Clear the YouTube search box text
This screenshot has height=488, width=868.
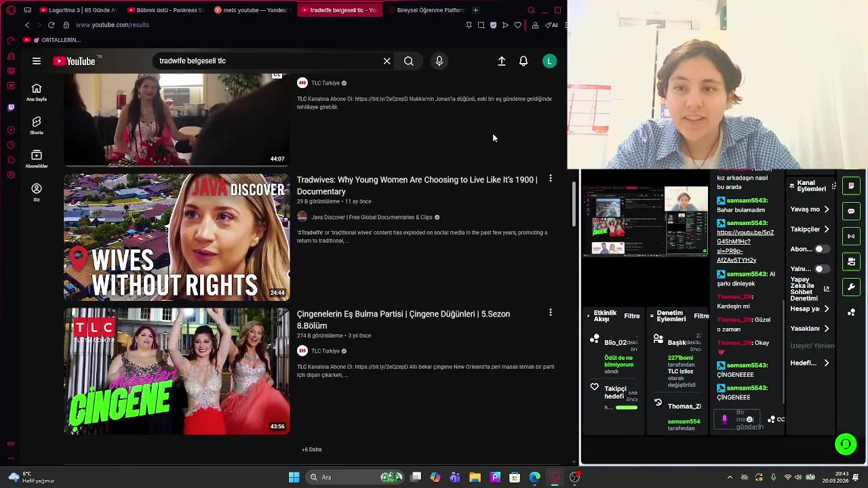[x=387, y=61]
